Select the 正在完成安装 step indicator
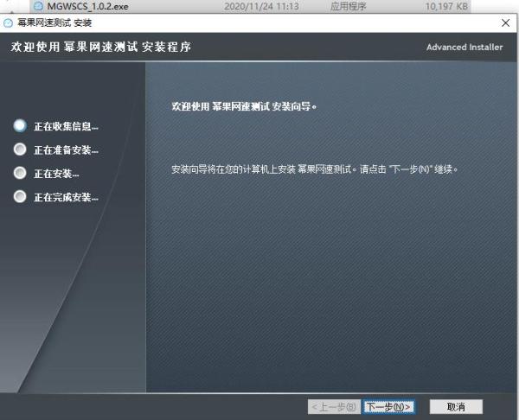 pyautogui.click(x=20, y=196)
